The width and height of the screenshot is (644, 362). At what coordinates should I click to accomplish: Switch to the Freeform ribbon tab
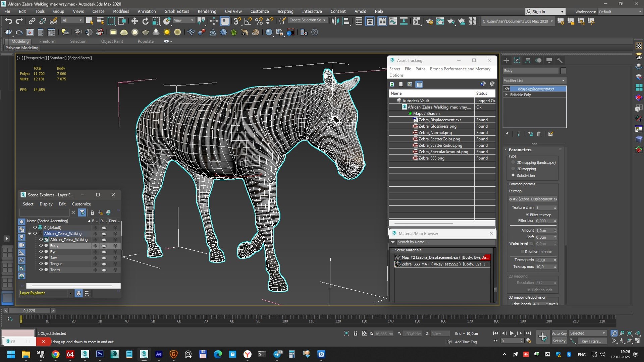click(47, 42)
